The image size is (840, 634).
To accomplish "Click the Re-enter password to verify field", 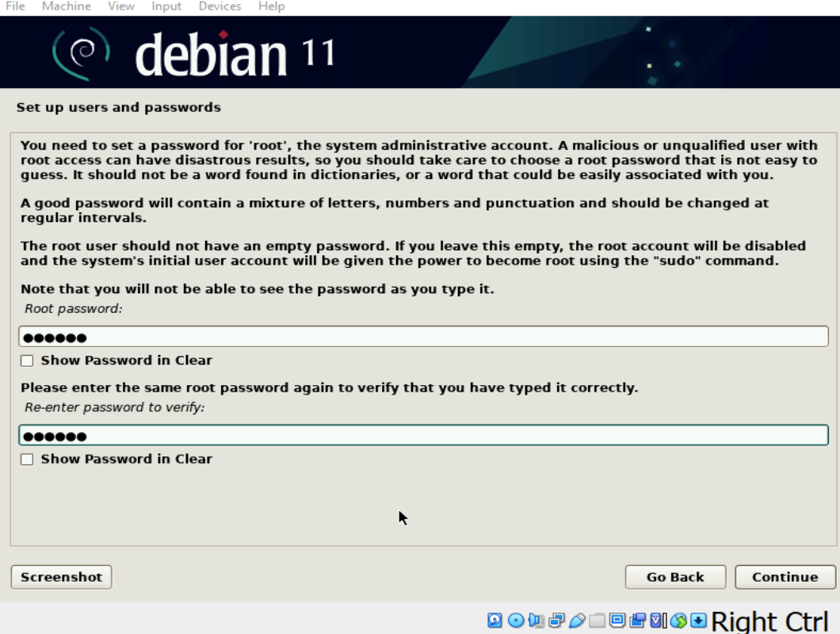I will coord(420,434).
